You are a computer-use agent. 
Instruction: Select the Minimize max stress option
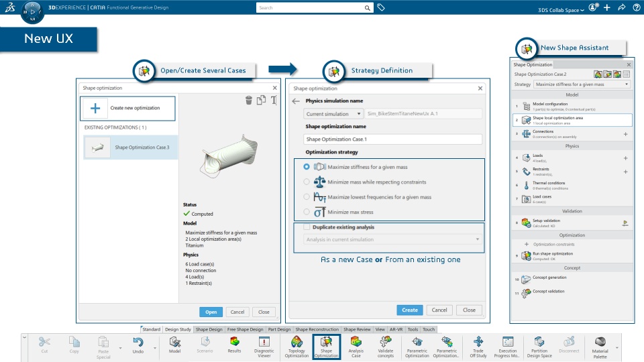click(x=307, y=212)
